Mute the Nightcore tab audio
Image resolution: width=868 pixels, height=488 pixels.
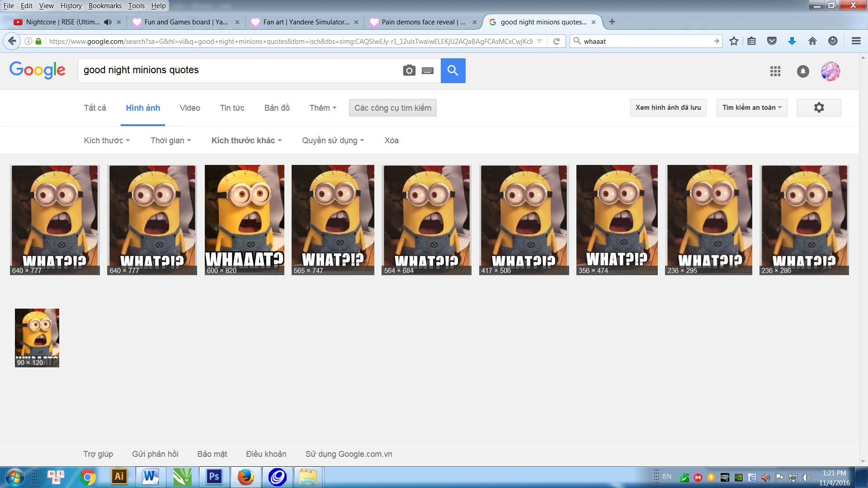[x=108, y=22]
